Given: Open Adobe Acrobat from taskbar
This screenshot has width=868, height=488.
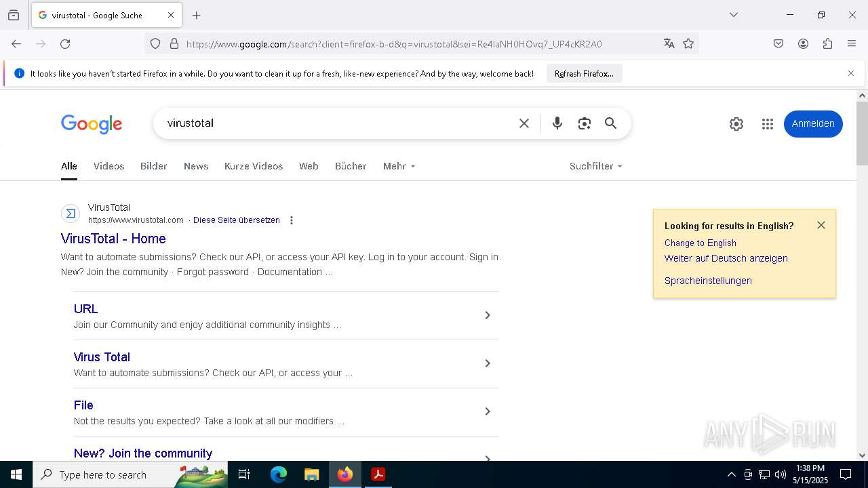Looking at the screenshot, I should coord(378,474).
